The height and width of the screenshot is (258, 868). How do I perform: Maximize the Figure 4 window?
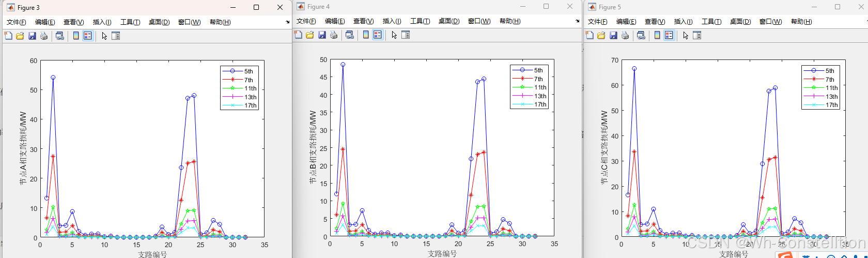(x=546, y=6)
